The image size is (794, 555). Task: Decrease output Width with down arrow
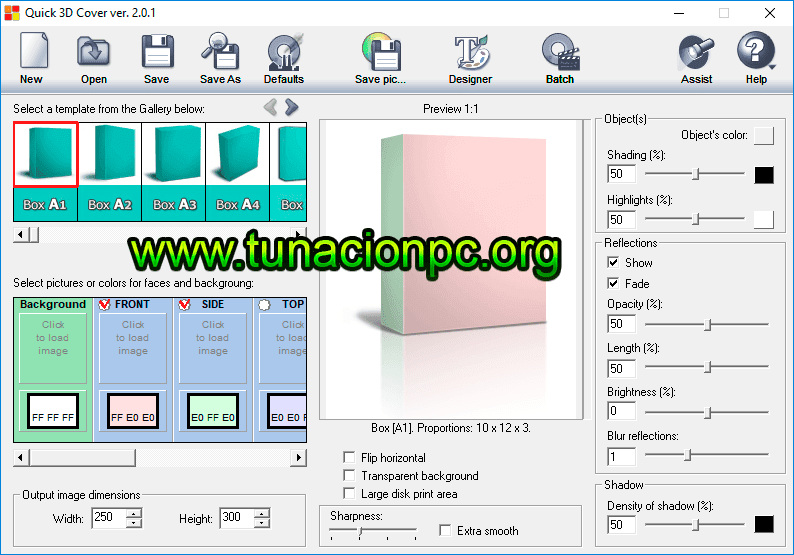134,523
